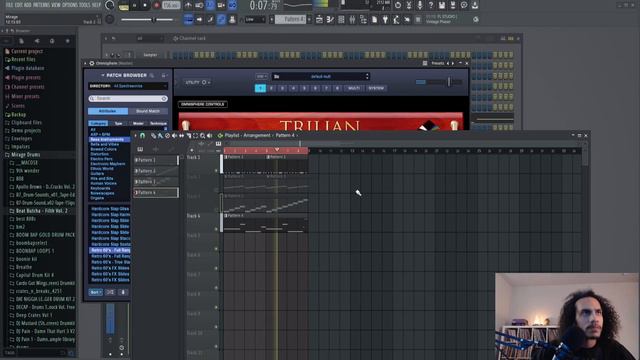
Task: Click the plug icon in second toolbar row
Action: [385, 20]
